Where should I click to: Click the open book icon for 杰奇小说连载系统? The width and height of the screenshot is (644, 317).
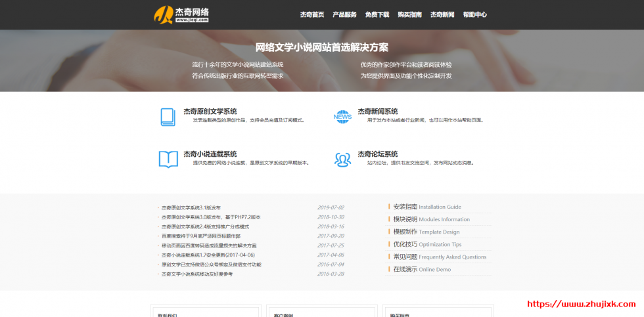168,159
